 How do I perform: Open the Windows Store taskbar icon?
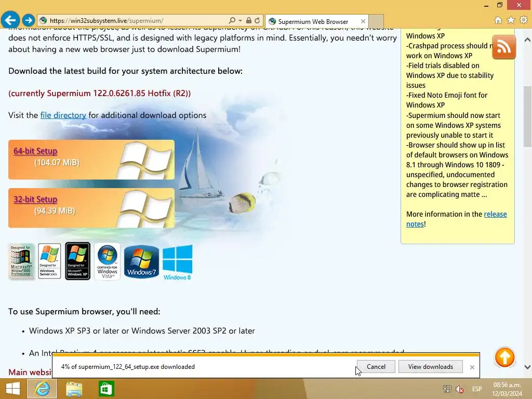click(x=106, y=389)
